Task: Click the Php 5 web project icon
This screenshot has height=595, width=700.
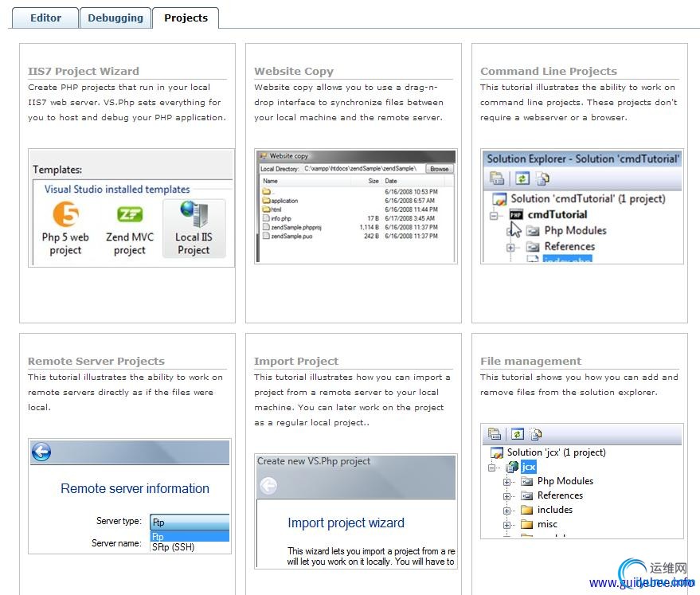Action: [65, 214]
